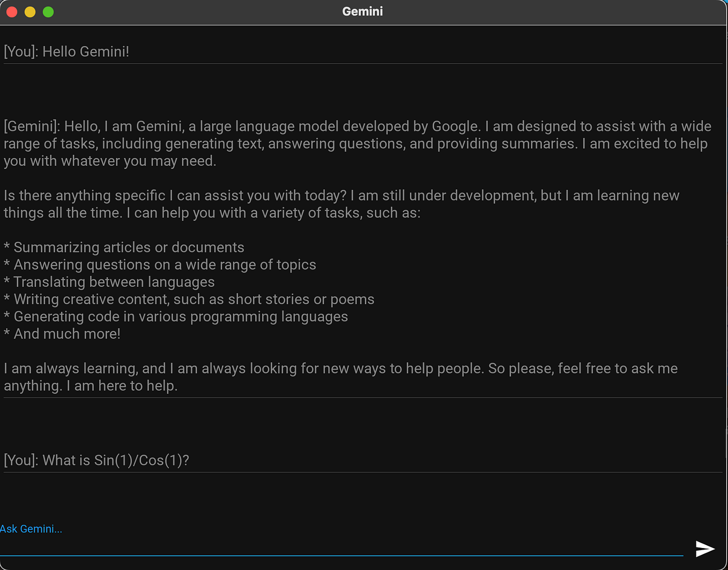Click the separator under Hello Gemini message
The height and width of the screenshot is (570, 728).
(x=362, y=63)
